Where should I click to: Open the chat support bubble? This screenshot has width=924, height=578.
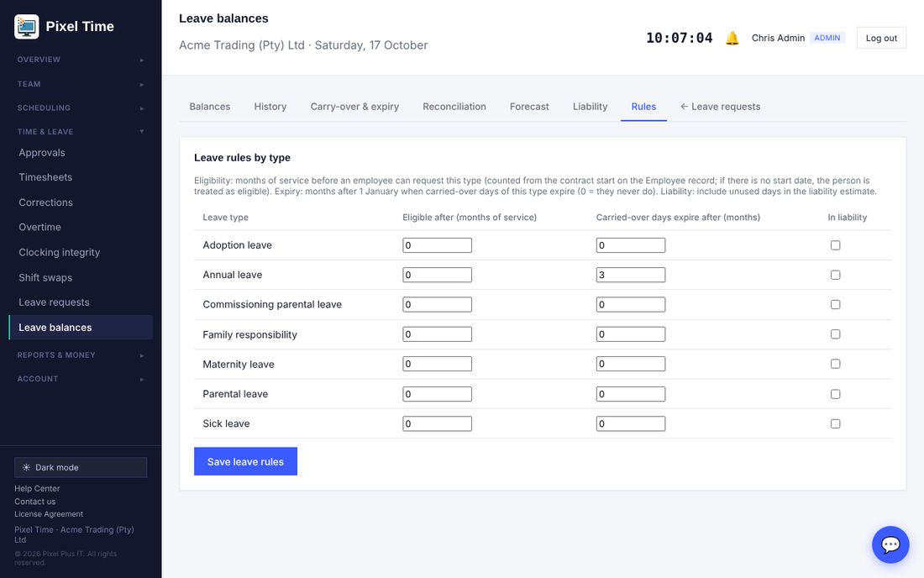click(x=890, y=544)
